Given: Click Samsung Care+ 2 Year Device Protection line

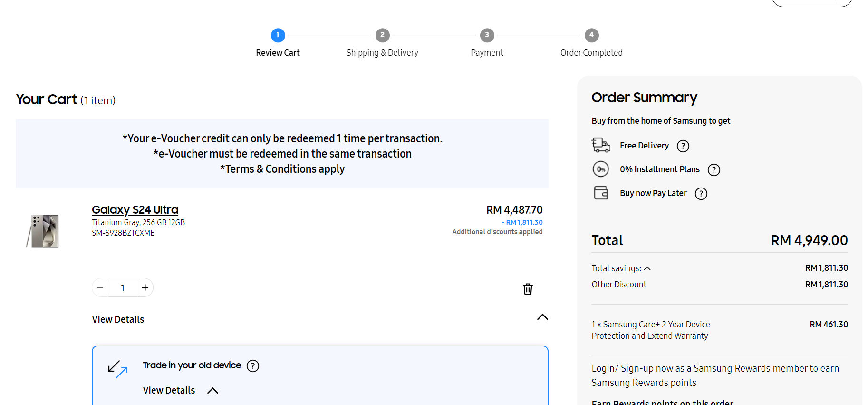Looking at the screenshot, I should 651,330.
